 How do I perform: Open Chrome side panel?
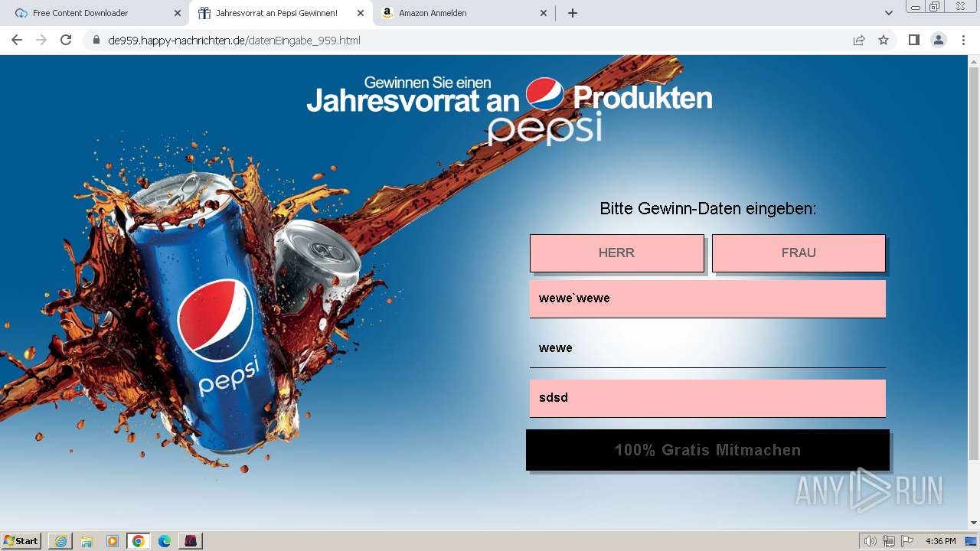pos(913,40)
